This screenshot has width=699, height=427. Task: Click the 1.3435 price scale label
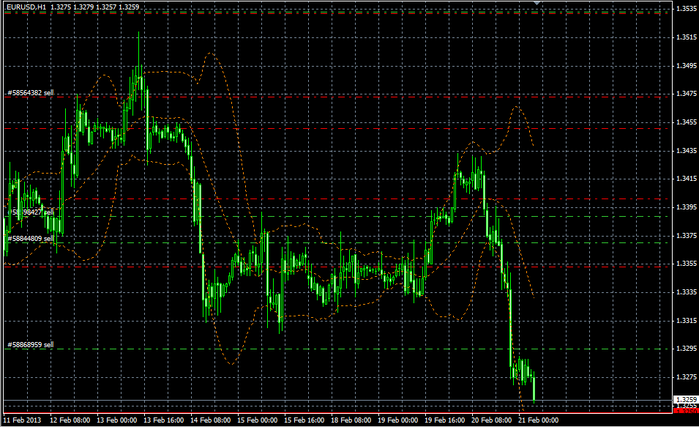tap(687, 151)
